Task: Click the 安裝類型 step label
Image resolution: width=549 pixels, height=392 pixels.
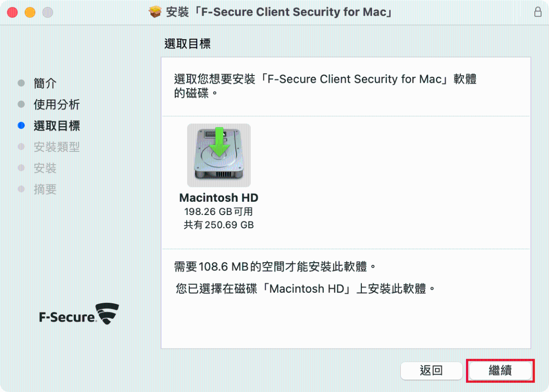Action: click(x=57, y=147)
